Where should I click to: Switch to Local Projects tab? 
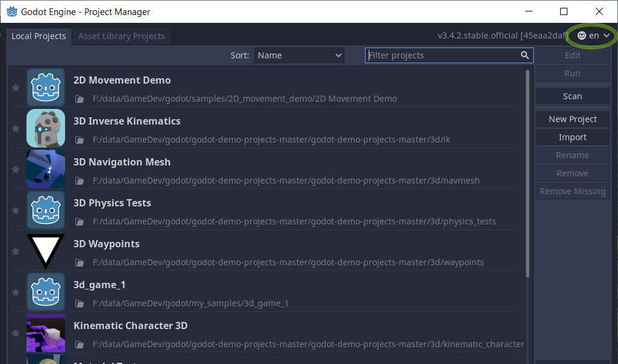click(x=39, y=36)
